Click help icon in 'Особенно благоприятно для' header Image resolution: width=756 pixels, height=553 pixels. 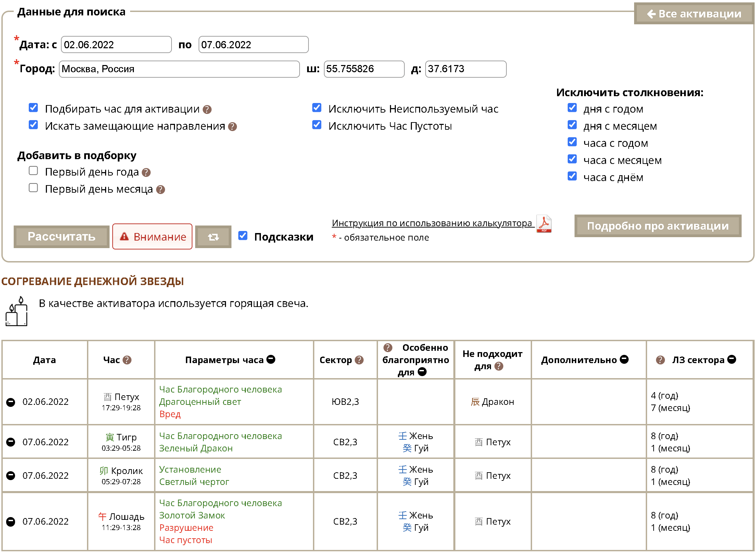[x=388, y=348]
